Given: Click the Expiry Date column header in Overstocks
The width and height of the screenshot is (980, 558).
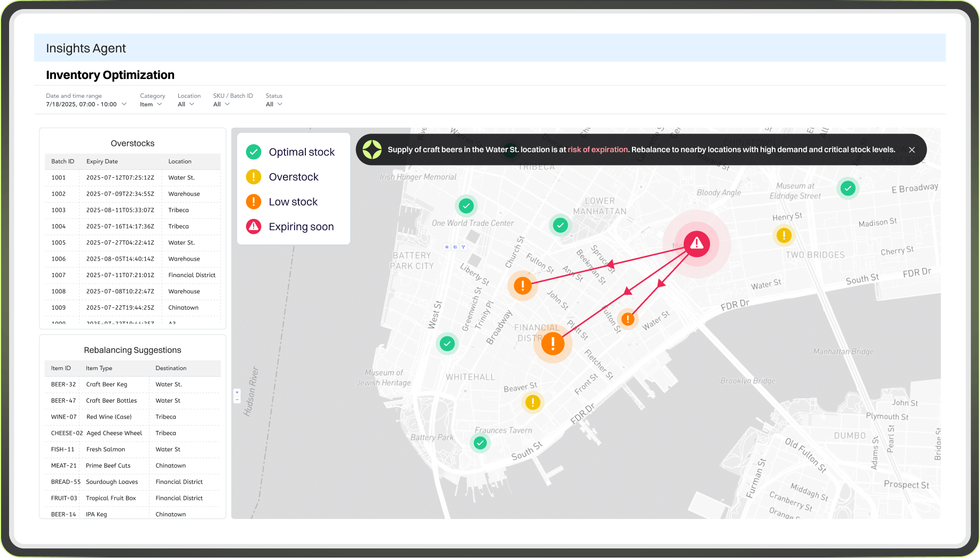Looking at the screenshot, I should coord(102,161).
